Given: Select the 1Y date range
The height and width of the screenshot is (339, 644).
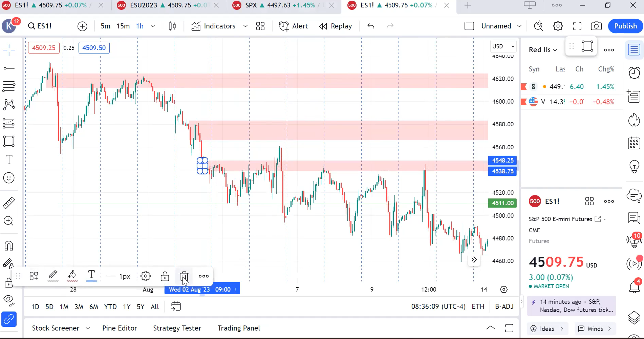Looking at the screenshot, I should coord(127,306).
